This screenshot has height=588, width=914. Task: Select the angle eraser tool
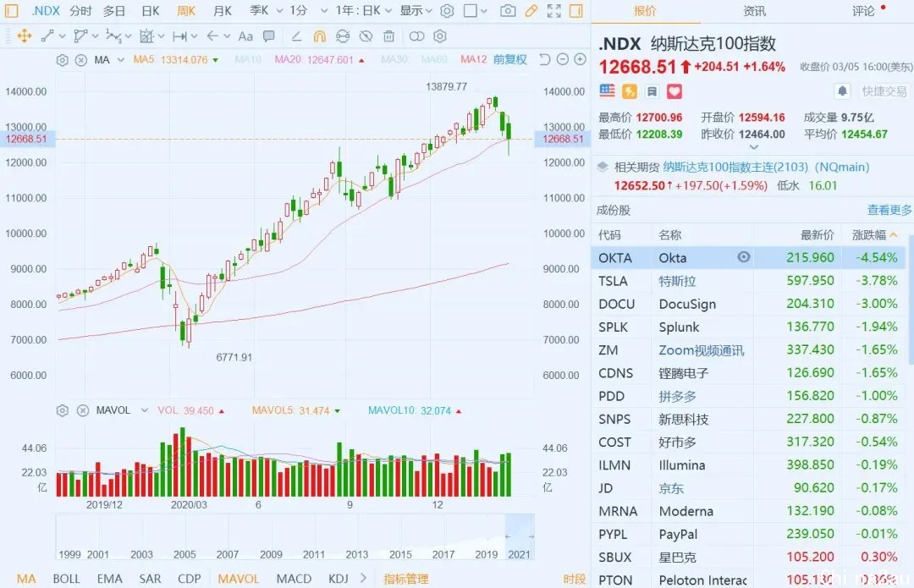pyautogui.click(x=296, y=36)
